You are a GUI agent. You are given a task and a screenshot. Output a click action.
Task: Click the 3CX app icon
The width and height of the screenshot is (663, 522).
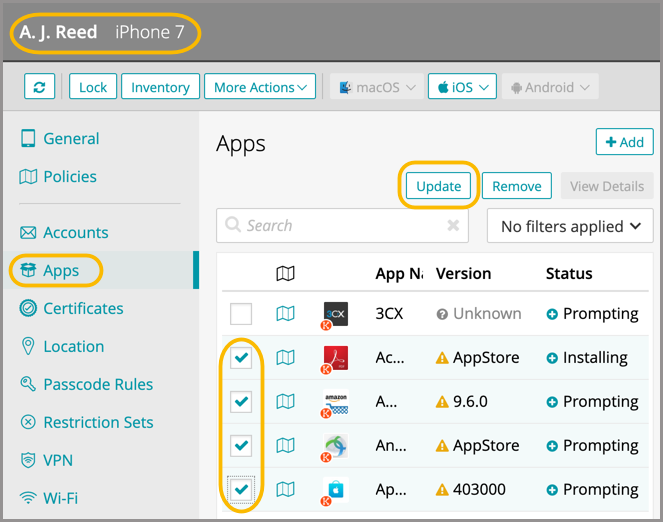[x=335, y=314]
